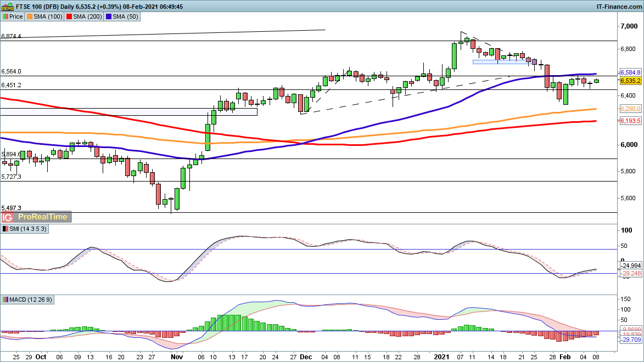Click the MACD indicator color icon

pos(5,299)
